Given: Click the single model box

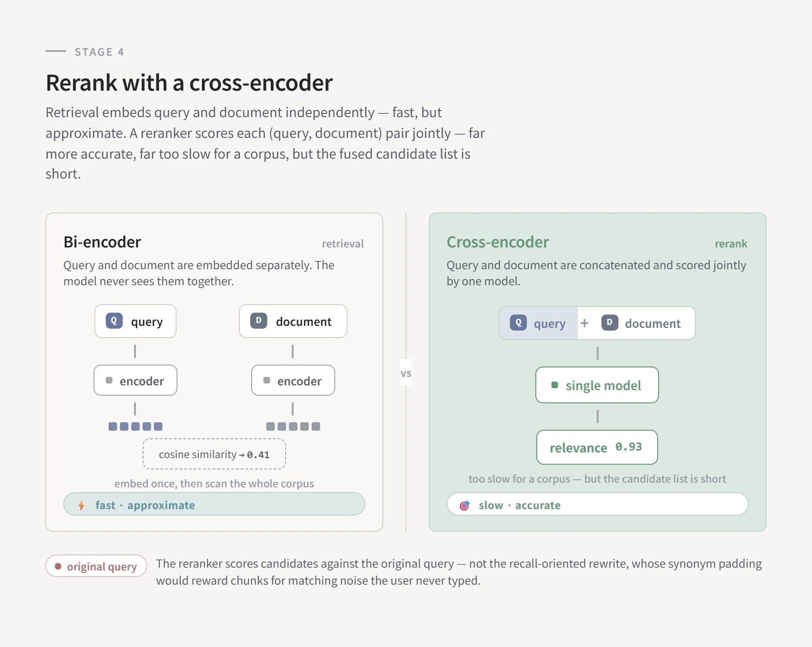Looking at the screenshot, I should coord(597,385).
